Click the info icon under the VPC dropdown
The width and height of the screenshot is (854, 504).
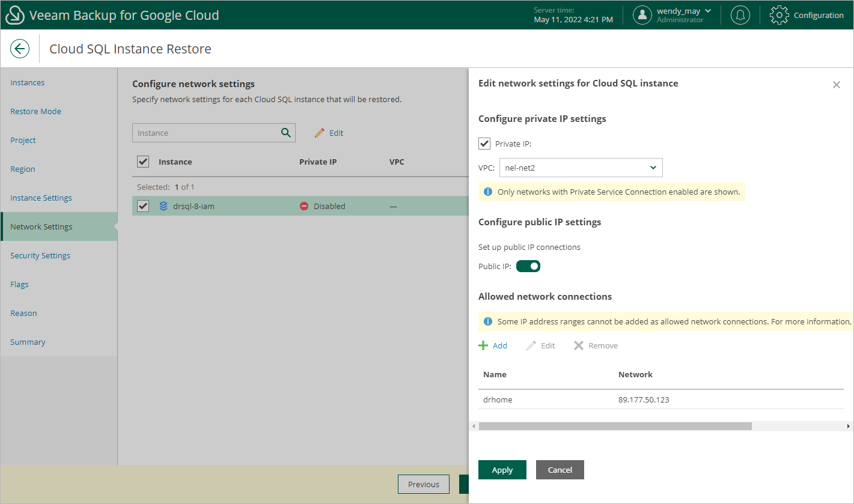(488, 192)
